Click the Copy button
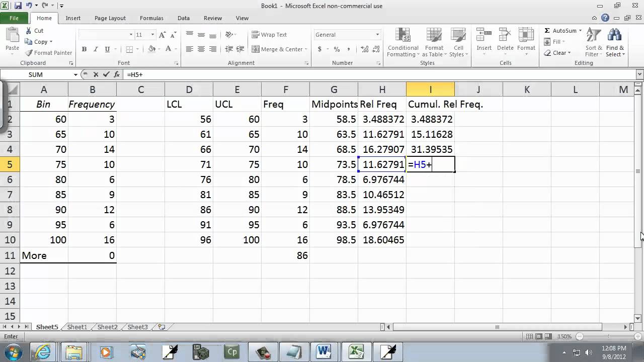Image resolution: width=644 pixels, height=362 pixels. coord(40,42)
